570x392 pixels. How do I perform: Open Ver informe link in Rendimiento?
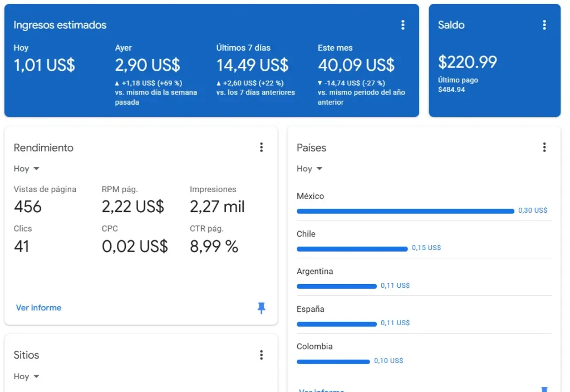(38, 307)
